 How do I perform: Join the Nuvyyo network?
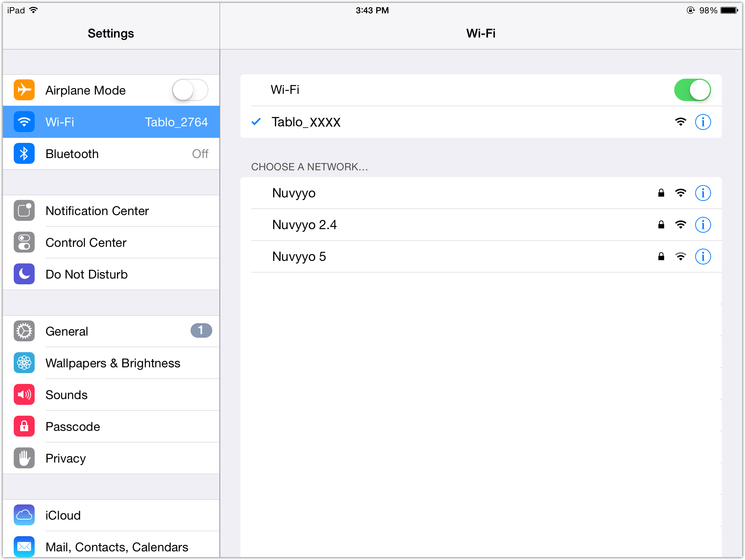point(481,193)
